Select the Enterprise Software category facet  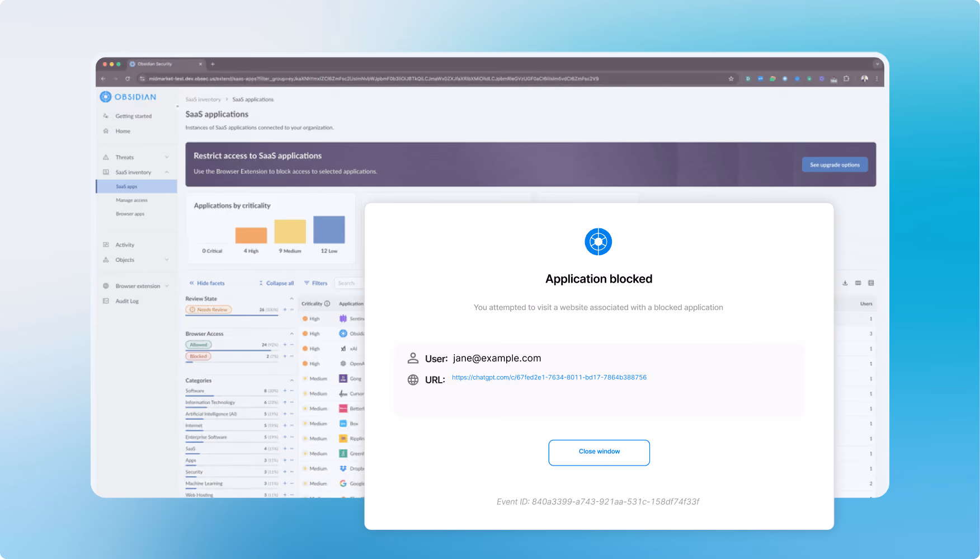coord(206,438)
